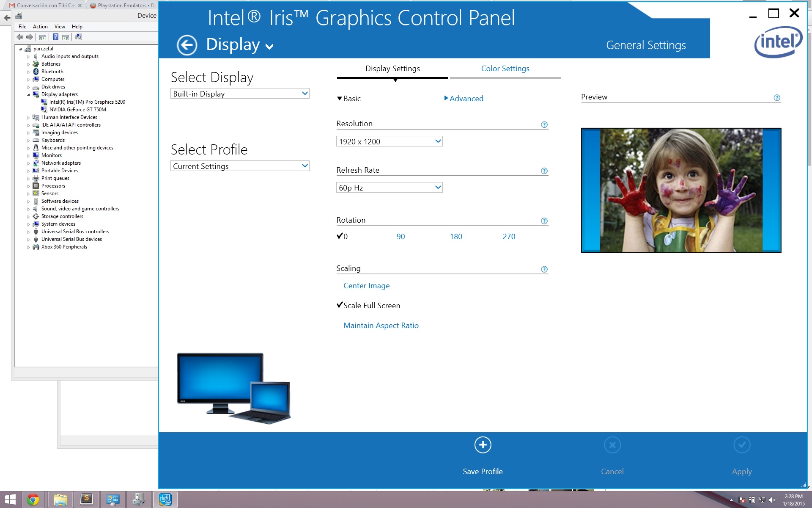Expand Batteries node in Device Manager

28,64
